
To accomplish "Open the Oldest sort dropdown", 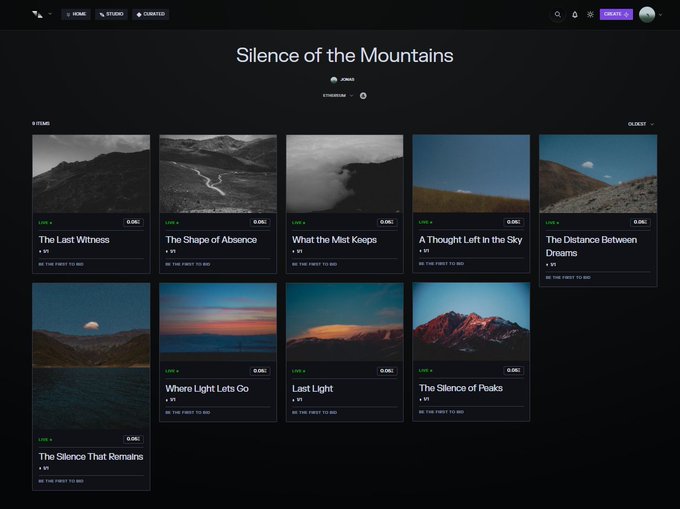I will (641, 124).
